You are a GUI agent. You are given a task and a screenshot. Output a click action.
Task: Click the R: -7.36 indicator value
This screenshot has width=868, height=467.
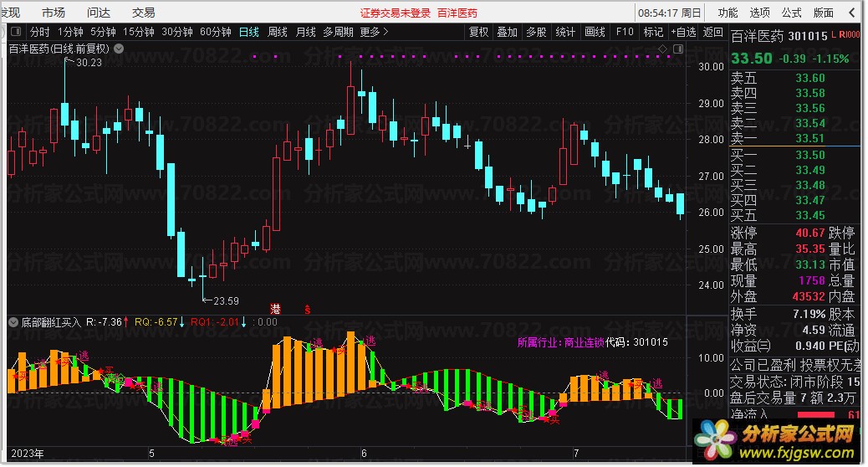(104, 322)
